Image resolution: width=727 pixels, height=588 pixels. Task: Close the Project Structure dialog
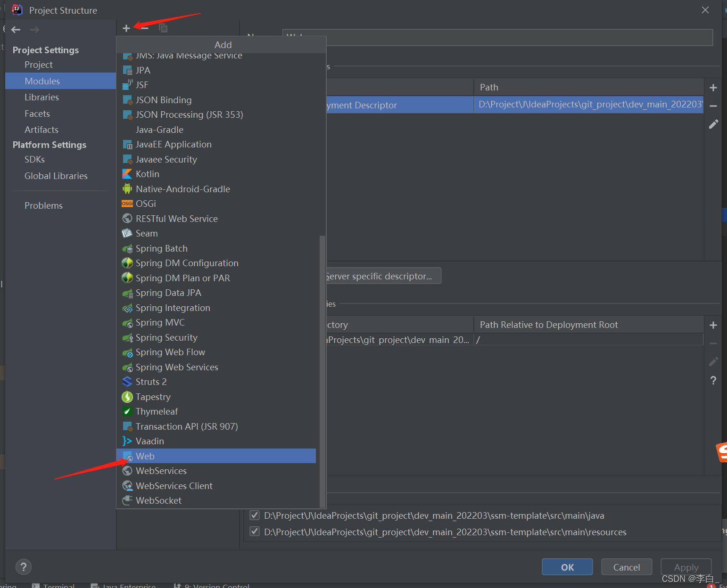(x=705, y=10)
